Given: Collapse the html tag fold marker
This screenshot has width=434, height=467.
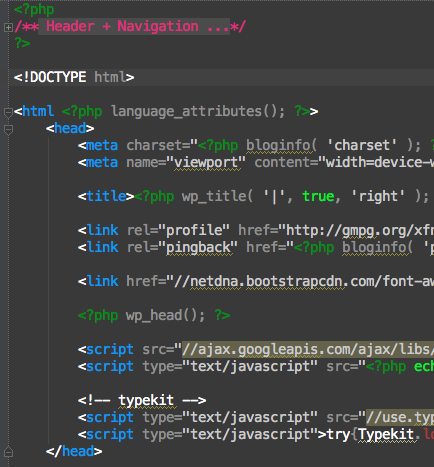Looking at the screenshot, I should point(8,112).
